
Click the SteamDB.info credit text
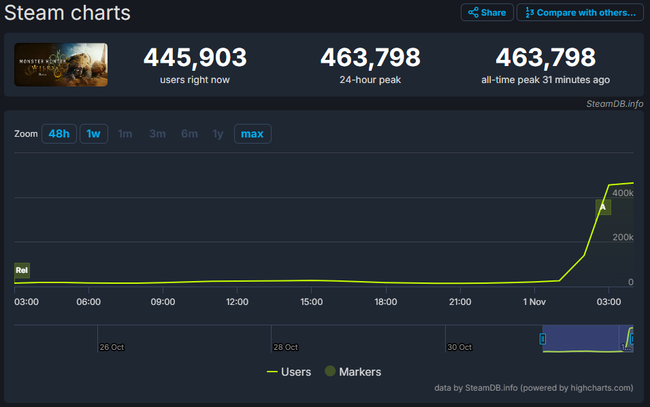coord(615,104)
